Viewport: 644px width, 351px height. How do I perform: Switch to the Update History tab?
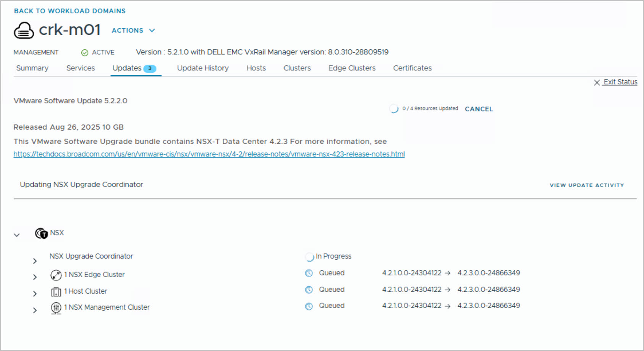point(202,68)
